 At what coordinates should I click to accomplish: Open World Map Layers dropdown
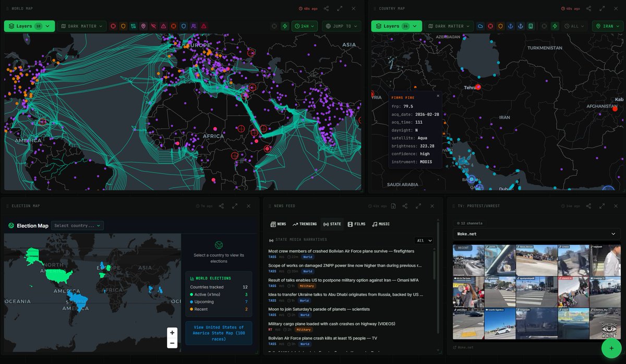[x=29, y=26]
